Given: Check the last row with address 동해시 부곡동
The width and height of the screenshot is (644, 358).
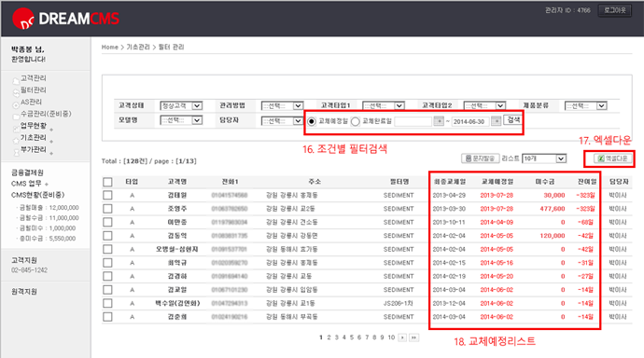Looking at the screenshot, I should point(107,317).
